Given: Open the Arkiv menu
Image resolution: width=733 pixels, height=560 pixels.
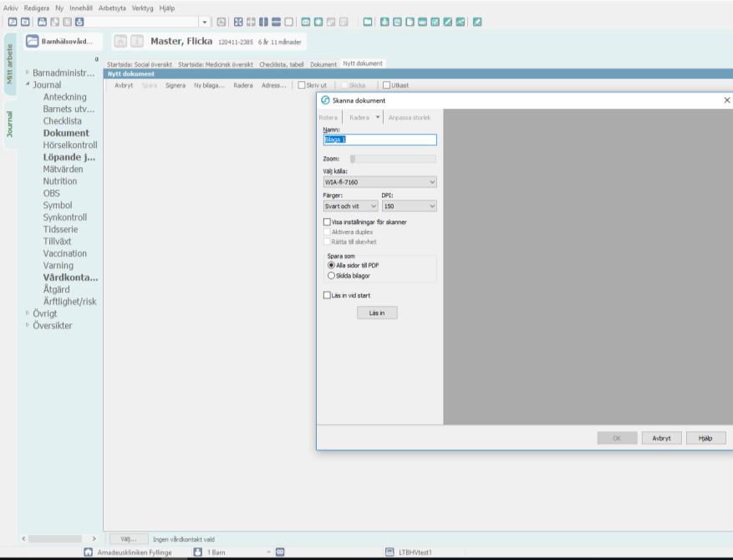Looking at the screenshot, I should [11, 8].
